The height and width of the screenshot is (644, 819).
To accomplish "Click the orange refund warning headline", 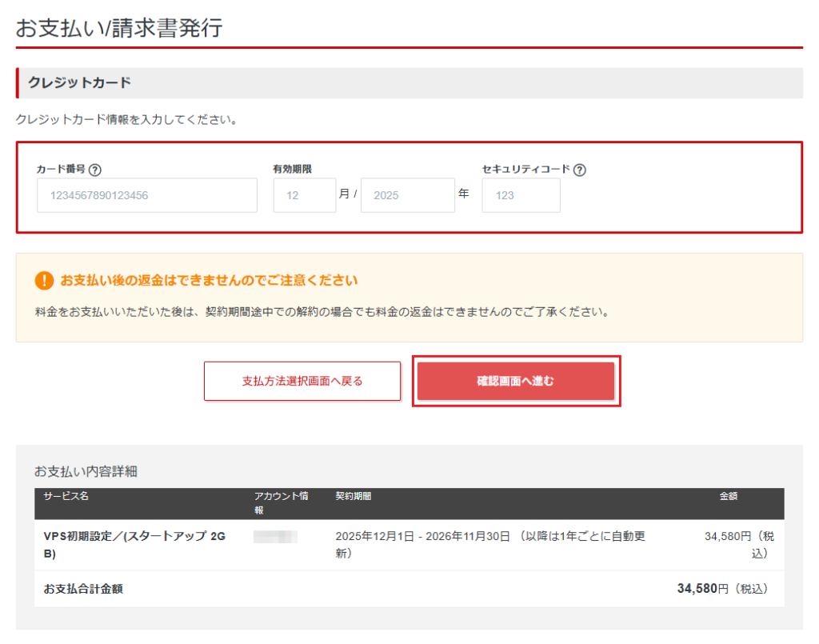I will [x=209, y=281].
